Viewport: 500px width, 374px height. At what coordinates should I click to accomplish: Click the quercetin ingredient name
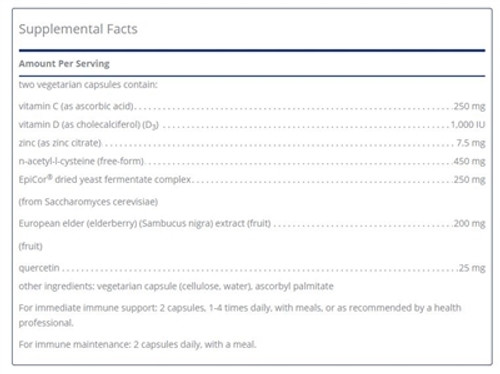point(39,268)
